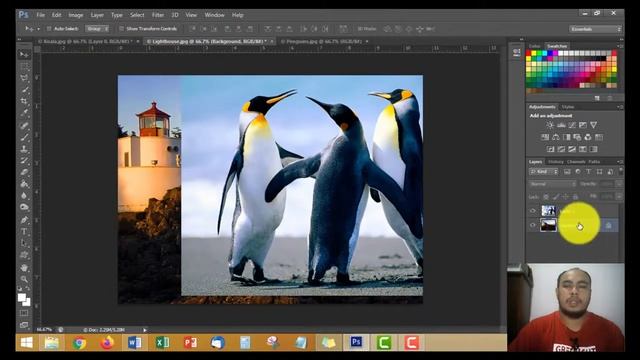Select the Dodge tool

coord(24,207)
